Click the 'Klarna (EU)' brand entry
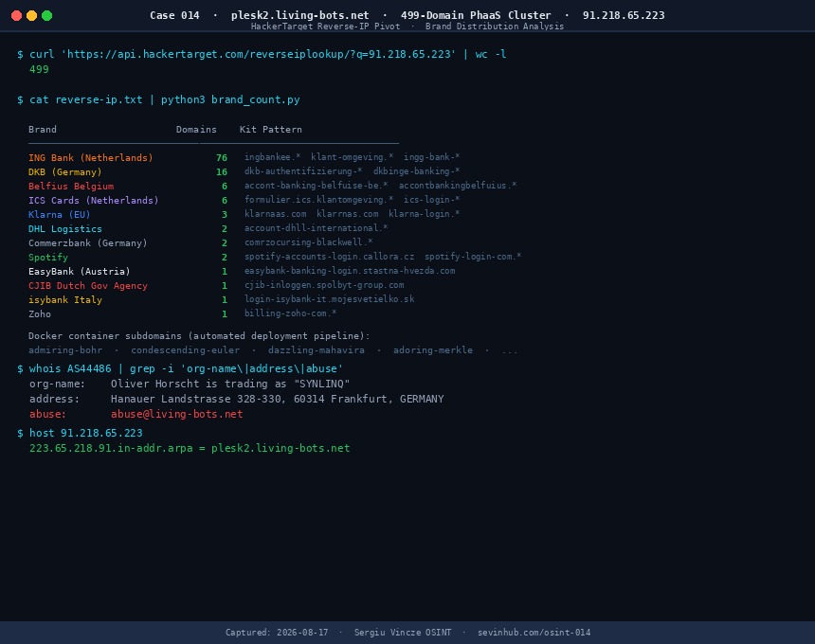The image size is (815, 644). click(x=60, y=214)
